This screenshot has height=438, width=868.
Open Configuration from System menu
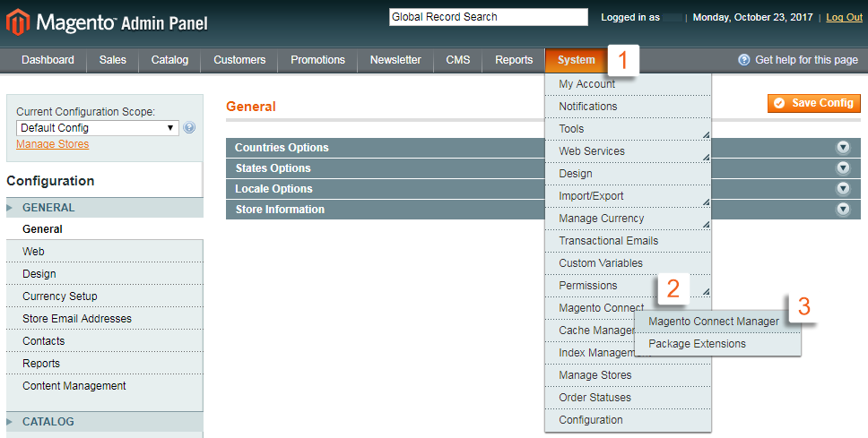point(628,420)
